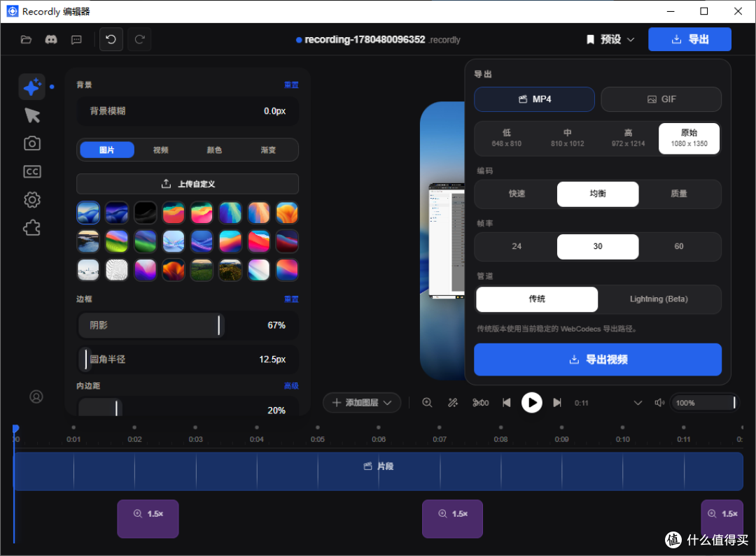Open the camera sidebar panel
The height and width of the screenshot is (556, 756).
click(32, 143)
